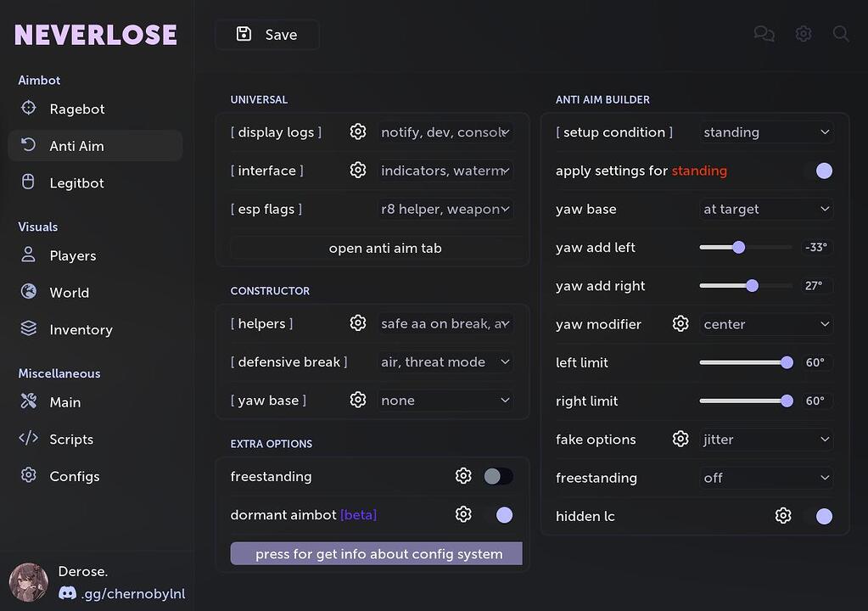Open the chat icon in the top bar
The image size is (868, 611).
pos(764,34)
